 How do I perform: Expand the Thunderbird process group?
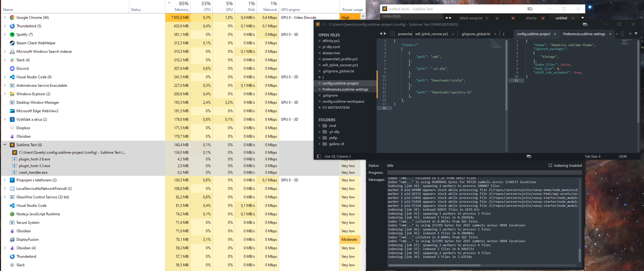(x=5, y=26)
